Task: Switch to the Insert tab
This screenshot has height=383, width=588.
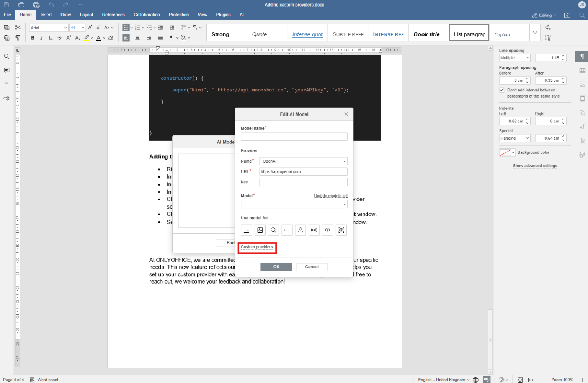Action: 46,15
